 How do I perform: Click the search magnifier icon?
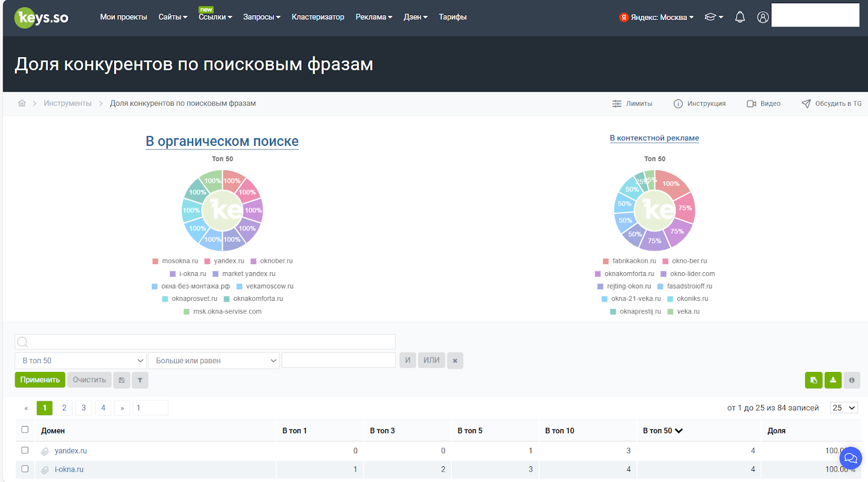pyautogui.click(x=22, y=342)
